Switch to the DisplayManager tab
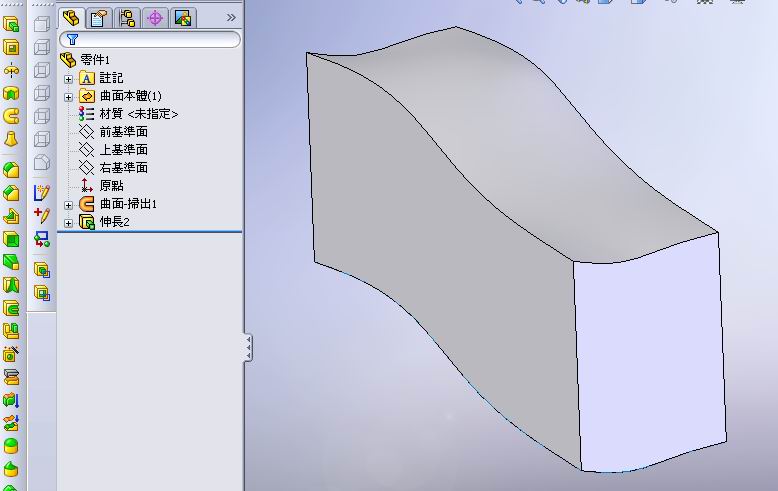The image size is (778, 491). click(183, 19)
